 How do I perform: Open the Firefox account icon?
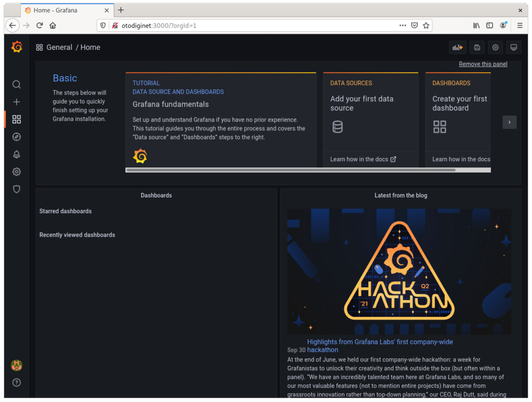503,25
